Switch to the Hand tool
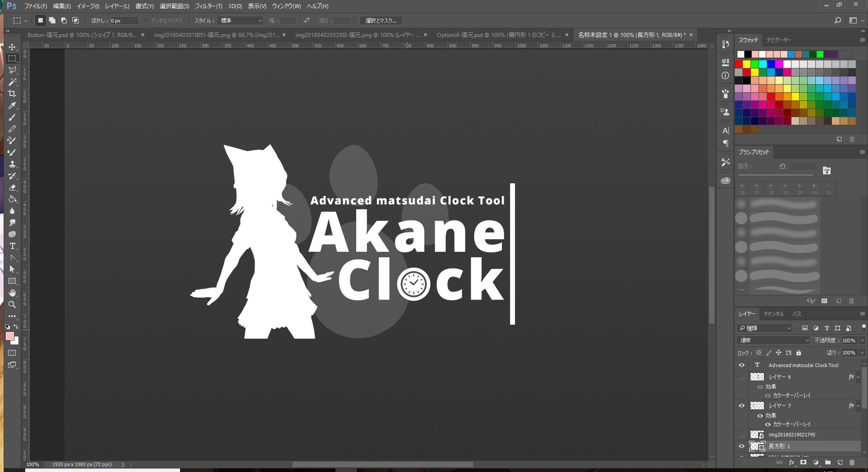The height and width of the screenshot is (472, 868). pyautogui.click(x=12, y=293)
